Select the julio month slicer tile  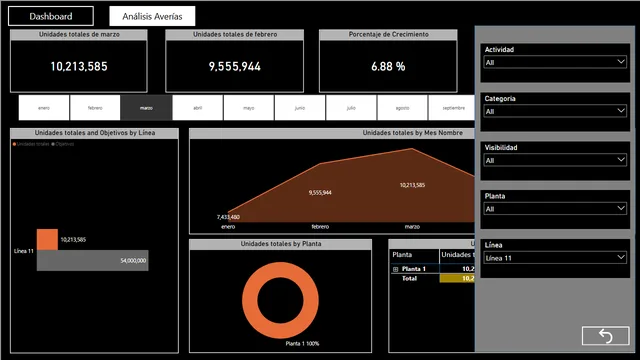351,108
